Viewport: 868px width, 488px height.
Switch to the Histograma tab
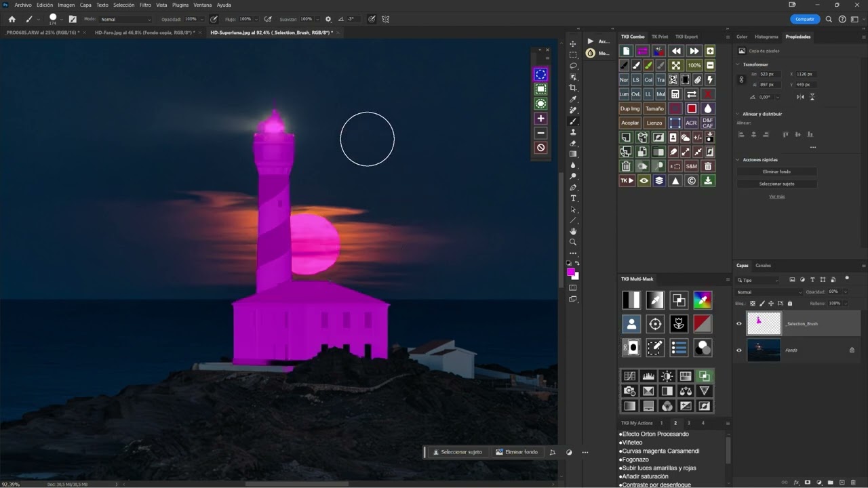[x=766, y=37]
